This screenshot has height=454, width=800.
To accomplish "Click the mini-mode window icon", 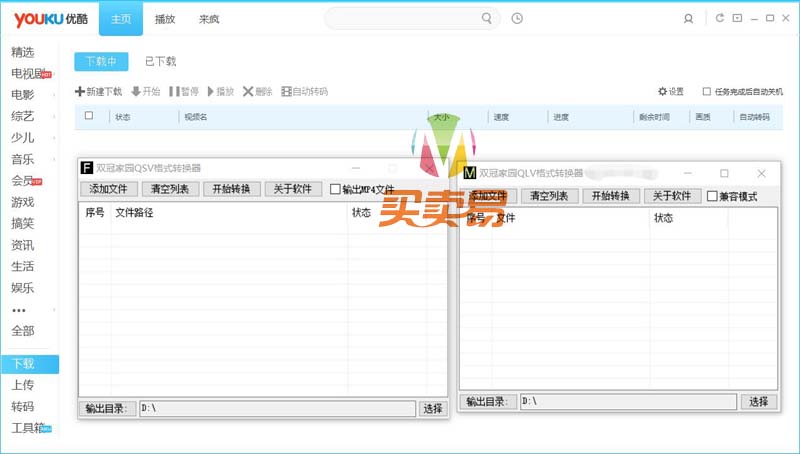I will [737, 18].
